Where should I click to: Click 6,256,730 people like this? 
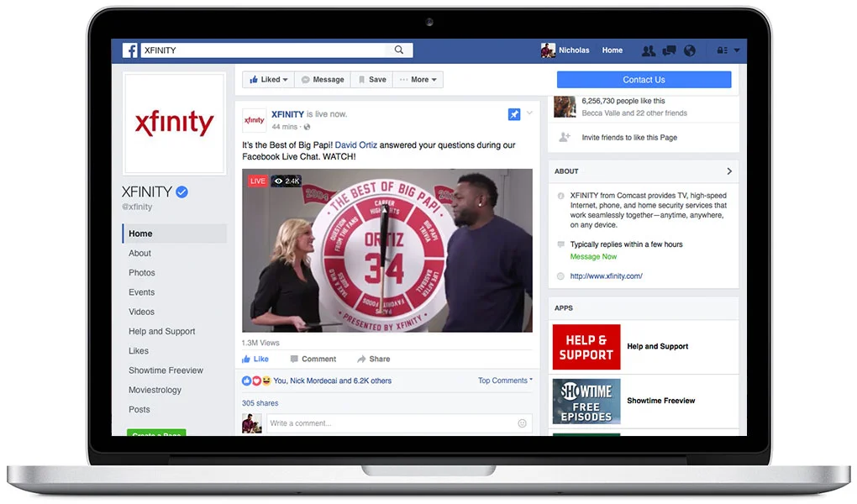[x=623, y=101]
